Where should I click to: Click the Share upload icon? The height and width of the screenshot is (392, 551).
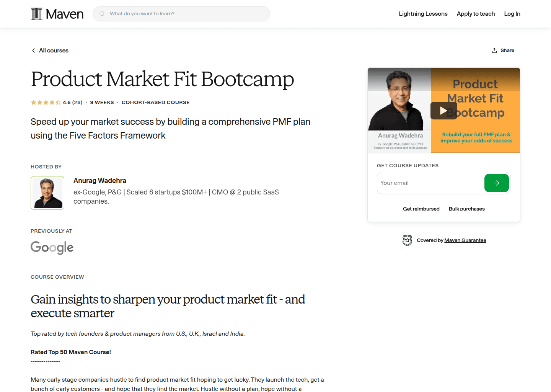tap(494, 50)
